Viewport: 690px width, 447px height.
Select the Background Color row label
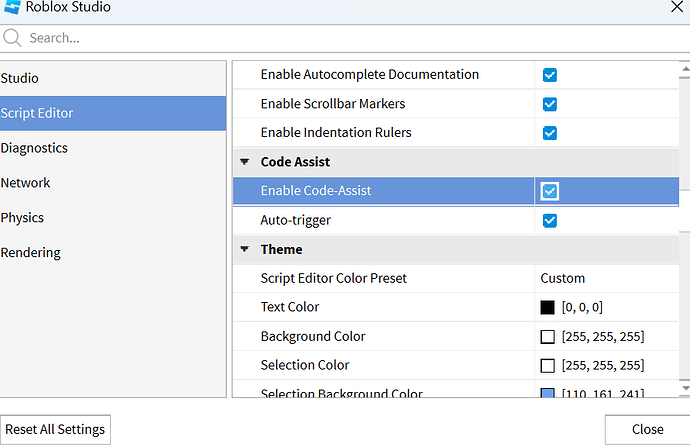[x=313, y=337]
